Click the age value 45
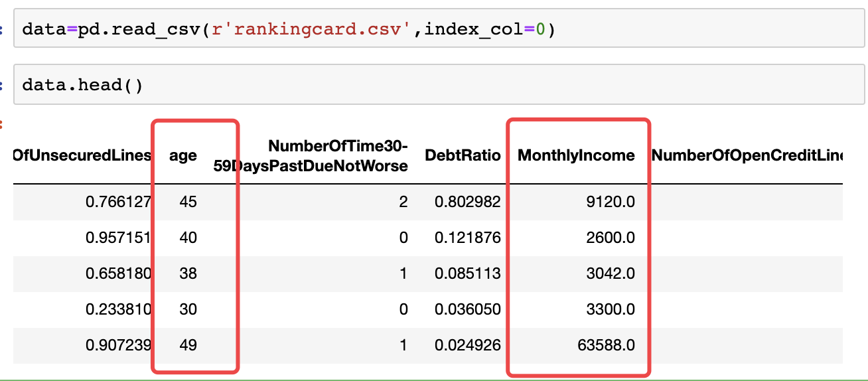Image resolution: width=868 pixels, height=381 pixels. [x=188, y=201]
